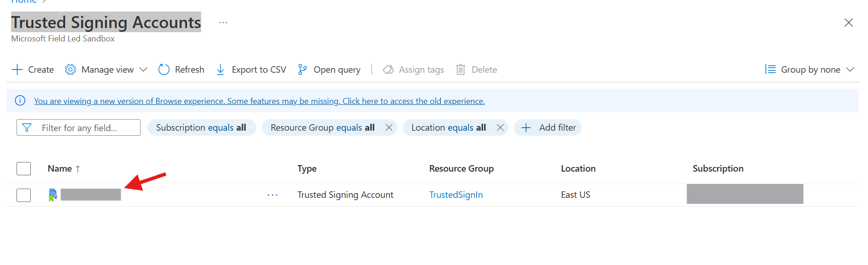Click the Home breadcrumb link
This screenshot has width=868, height=265.
24,2
